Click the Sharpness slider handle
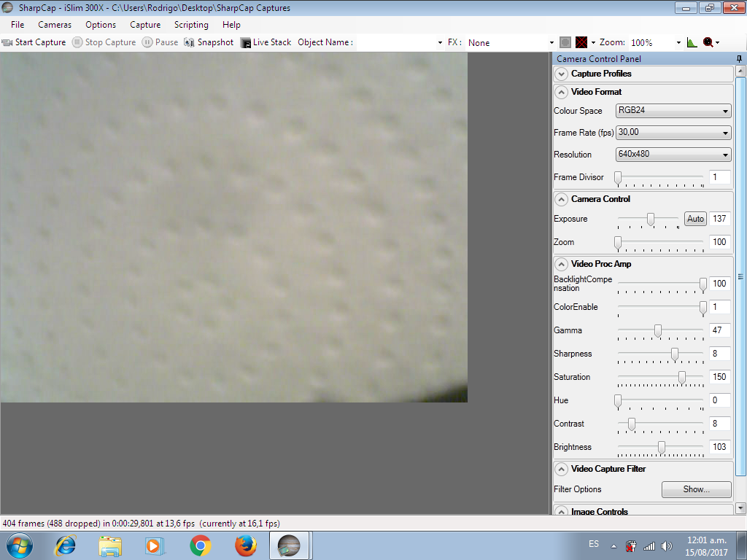The width and height of the screenshot is (747, 560). click(675, 354)
